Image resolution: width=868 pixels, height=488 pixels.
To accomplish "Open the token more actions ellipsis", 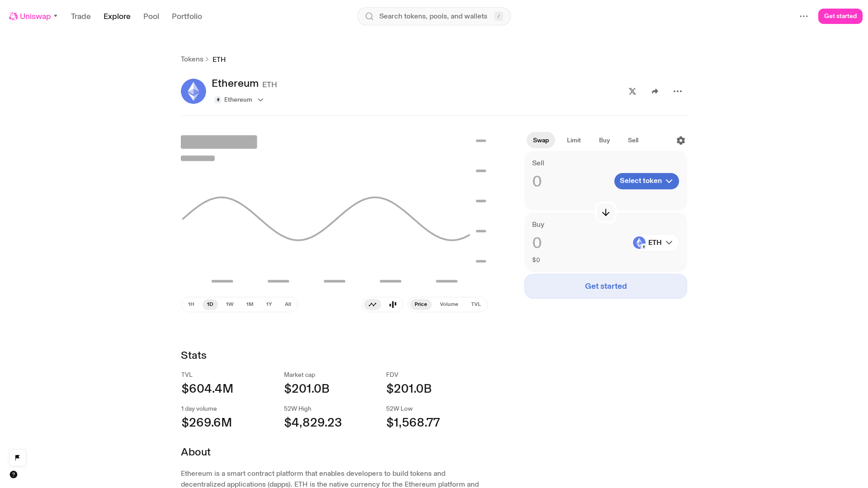I will coord(678,91).
